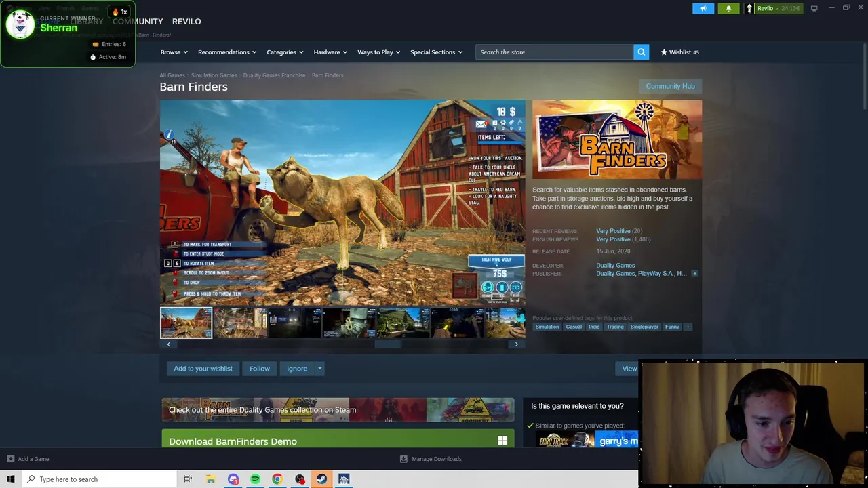Go to the REVILO profile tab

pyautogui.click(x=186, y=22)
